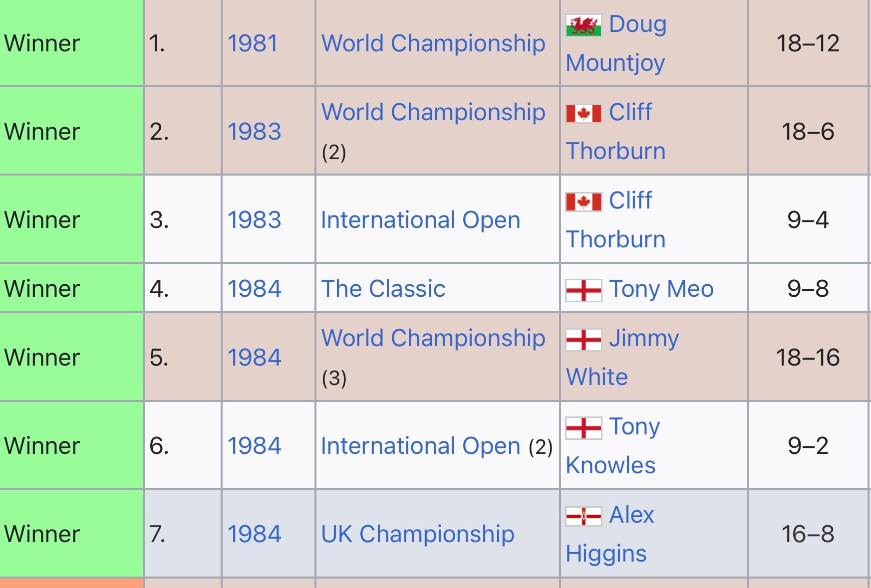This screenshot has width=871, height=588.
Task: Open the Doug Mountjoy player link
Action: (616, 43)
